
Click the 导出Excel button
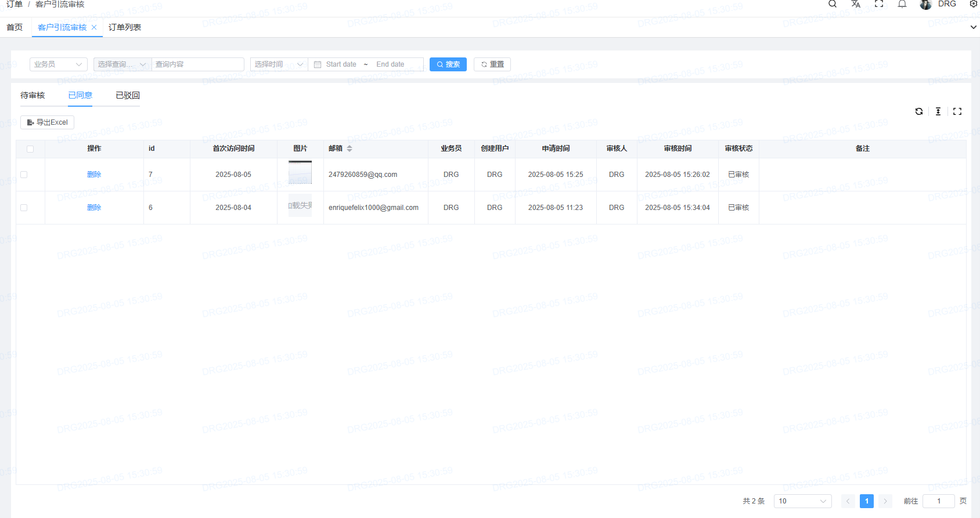(x=48, y=122)
